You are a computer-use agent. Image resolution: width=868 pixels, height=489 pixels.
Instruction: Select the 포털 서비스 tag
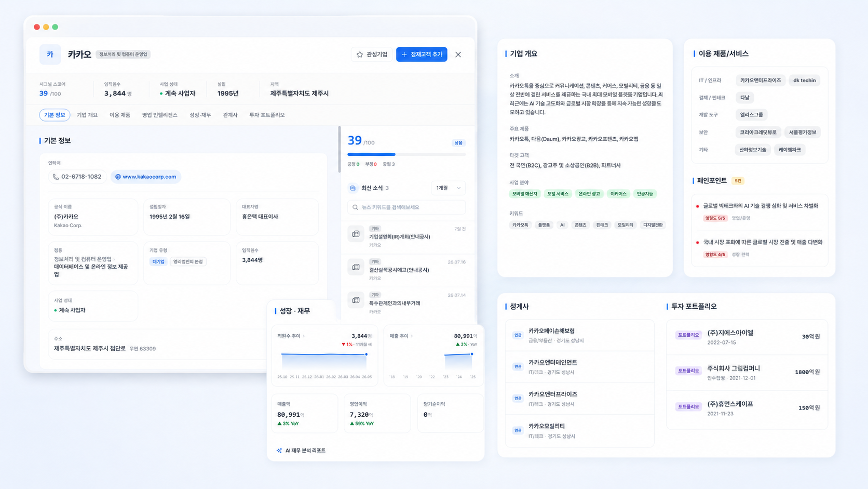tap(558, 194)
